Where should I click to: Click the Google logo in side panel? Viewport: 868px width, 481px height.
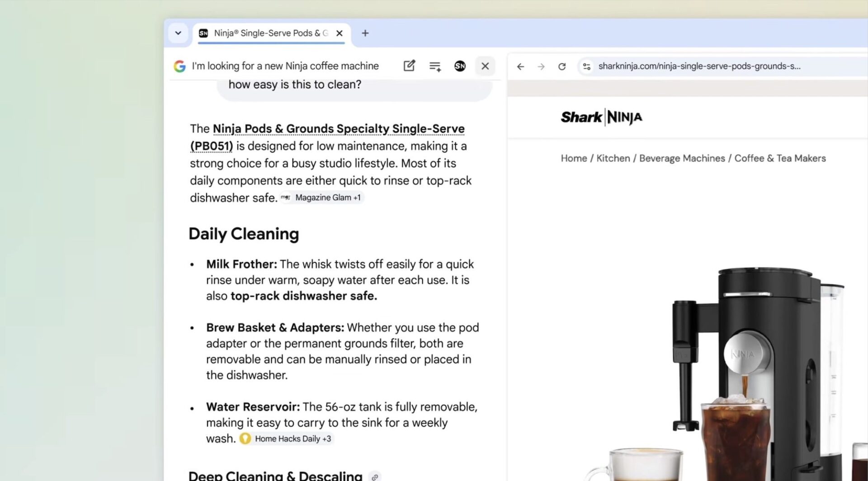pyautogui.click(x=179, y=66)
